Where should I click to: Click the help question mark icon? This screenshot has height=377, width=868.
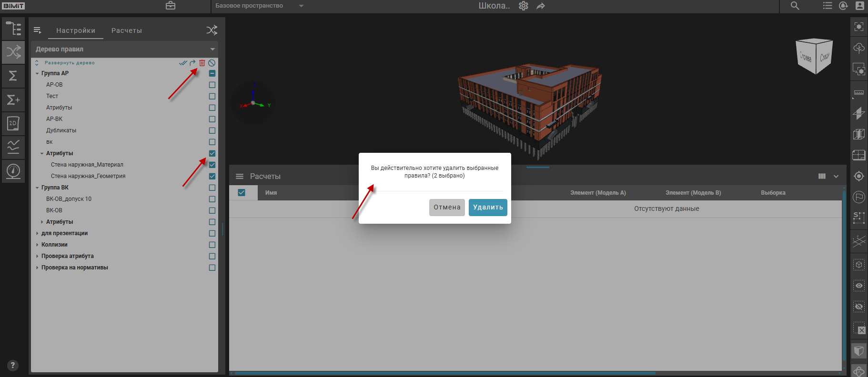tap(13, 365)
